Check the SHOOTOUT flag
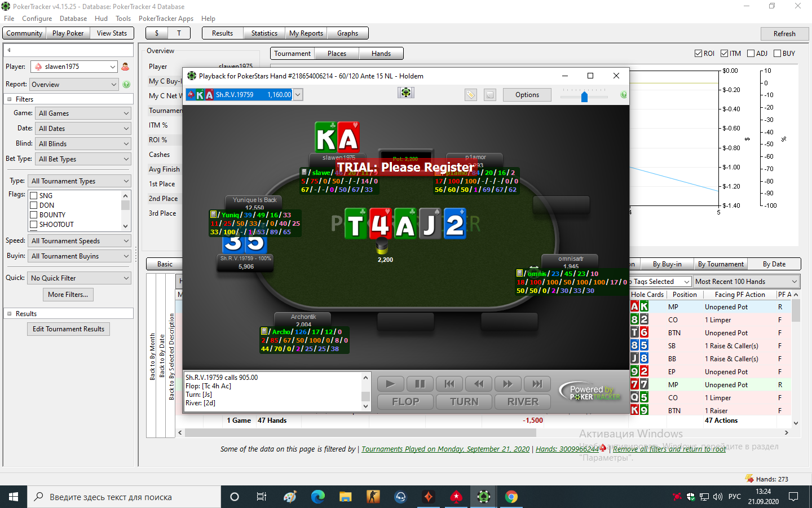The height and width of the screenshot is (508, 812). pyautogui.click(x=34, y=225)
